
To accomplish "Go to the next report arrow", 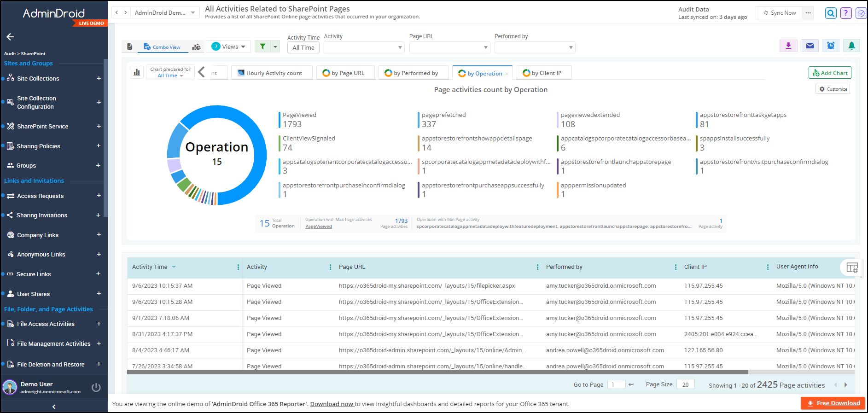I will tap(126, 13).
